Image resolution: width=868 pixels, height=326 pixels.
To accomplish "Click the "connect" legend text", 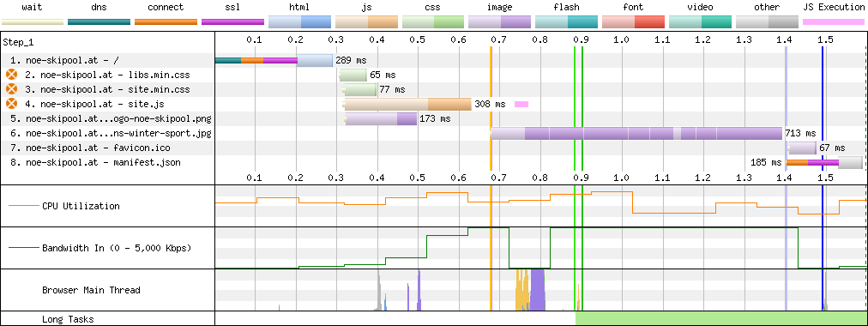I will [166, 8].
